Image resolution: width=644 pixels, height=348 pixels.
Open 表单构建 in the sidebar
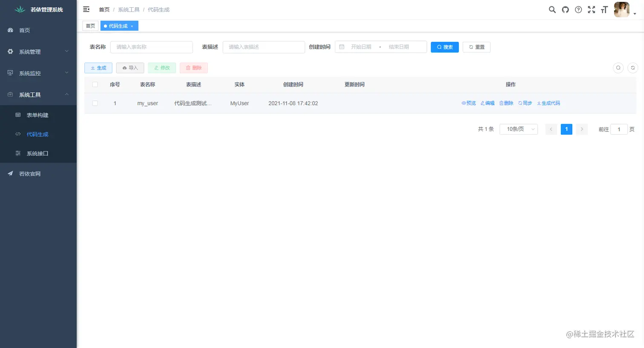[x=38, y=115]
